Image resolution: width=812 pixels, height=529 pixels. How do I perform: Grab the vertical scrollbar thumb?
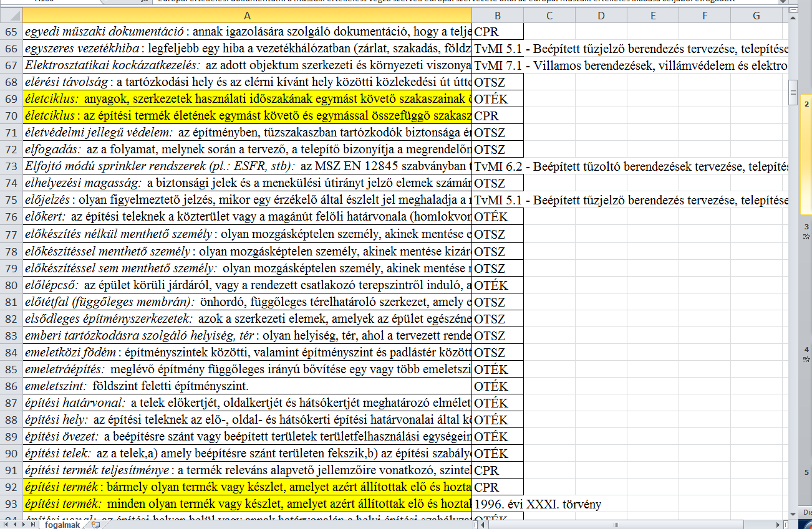(x=792, y=91)
